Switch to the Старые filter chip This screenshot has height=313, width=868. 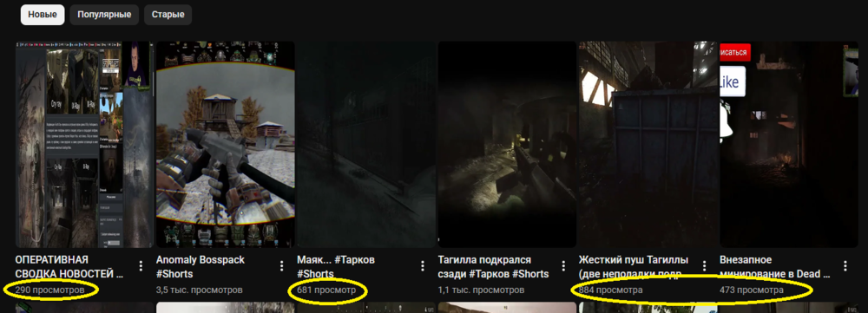pyautogui.click(x=168, y=15)
